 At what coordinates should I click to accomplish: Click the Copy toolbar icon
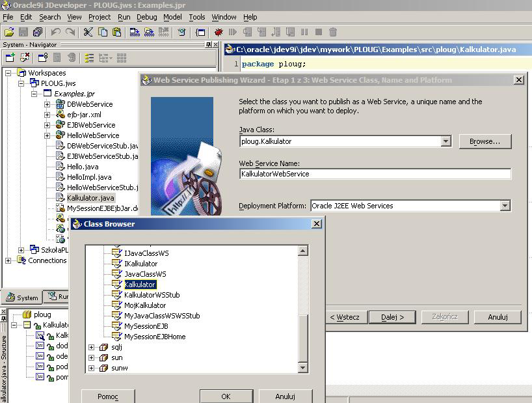(103, 32)
